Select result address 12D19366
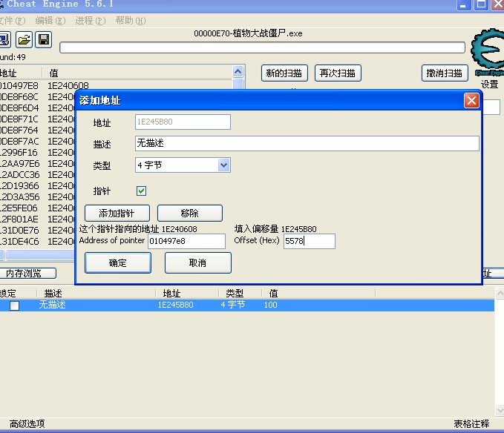504x433 pixels. pyautogui.click(x=19, y=186)
